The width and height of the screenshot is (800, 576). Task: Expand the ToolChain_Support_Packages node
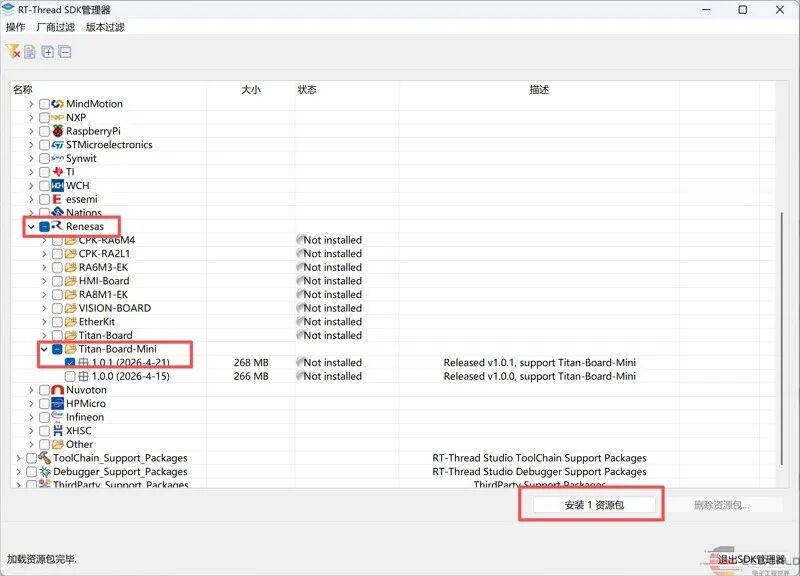[18, 458]
